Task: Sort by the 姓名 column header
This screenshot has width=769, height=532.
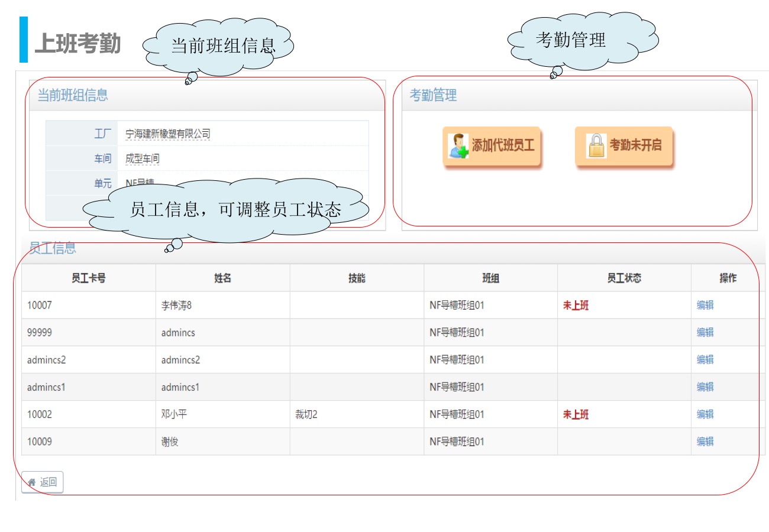Action: [x=222, y=278]
